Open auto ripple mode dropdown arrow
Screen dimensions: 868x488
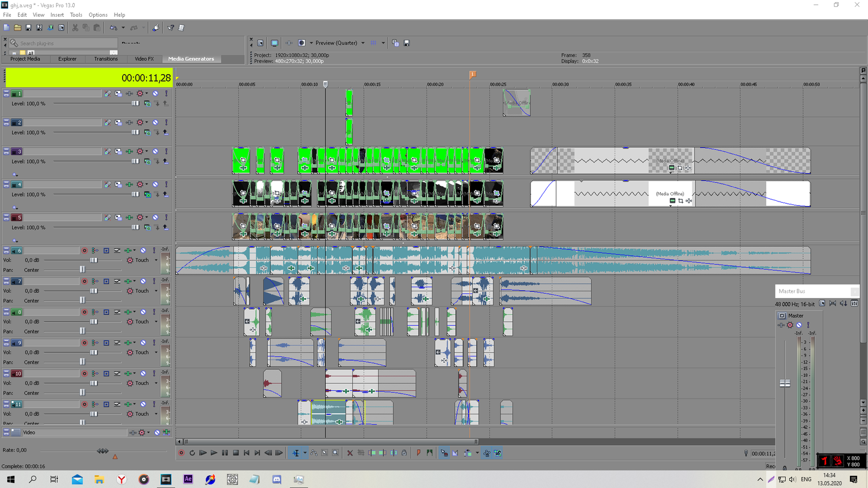(x=477, y=453)
